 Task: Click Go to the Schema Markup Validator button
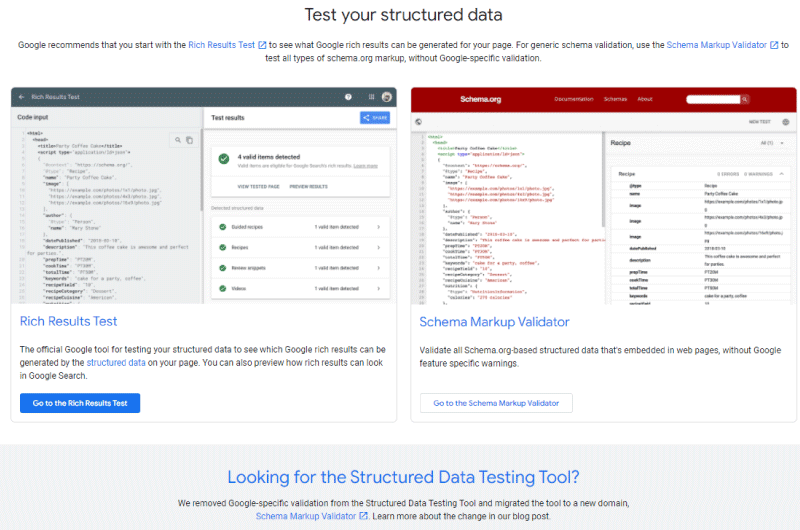(x=496, y=403)
